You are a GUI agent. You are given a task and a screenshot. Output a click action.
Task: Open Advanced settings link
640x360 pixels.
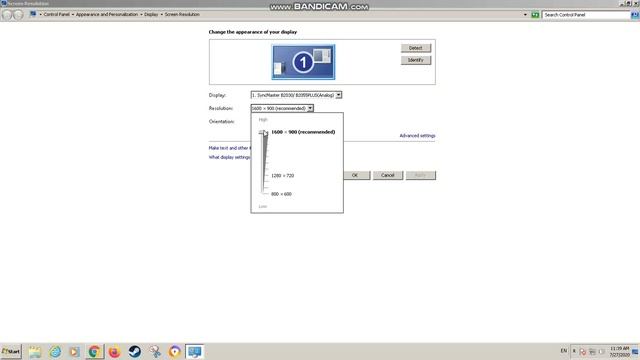417,136
